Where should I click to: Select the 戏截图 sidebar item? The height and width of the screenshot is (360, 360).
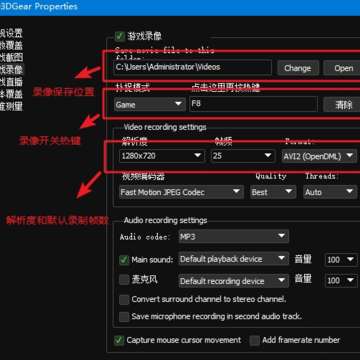point(11,57)
